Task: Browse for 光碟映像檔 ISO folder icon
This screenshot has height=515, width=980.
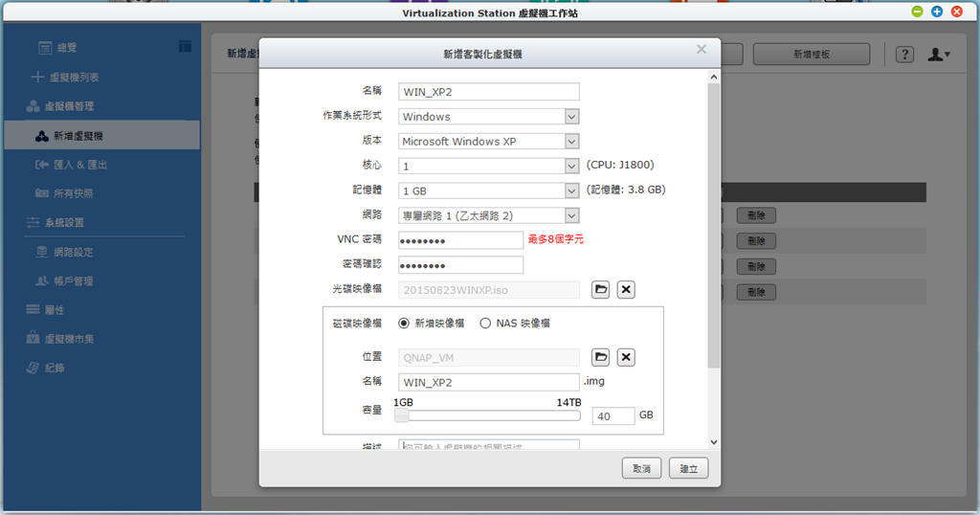Action: pos(601,289)
